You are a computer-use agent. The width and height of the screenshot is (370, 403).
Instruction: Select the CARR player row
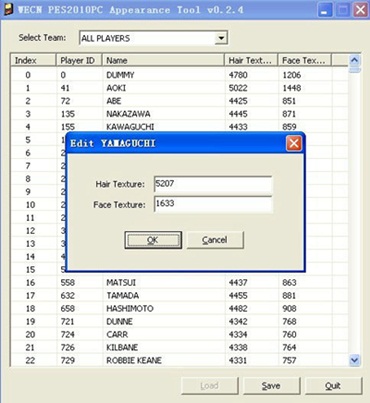tap(179, 335)
